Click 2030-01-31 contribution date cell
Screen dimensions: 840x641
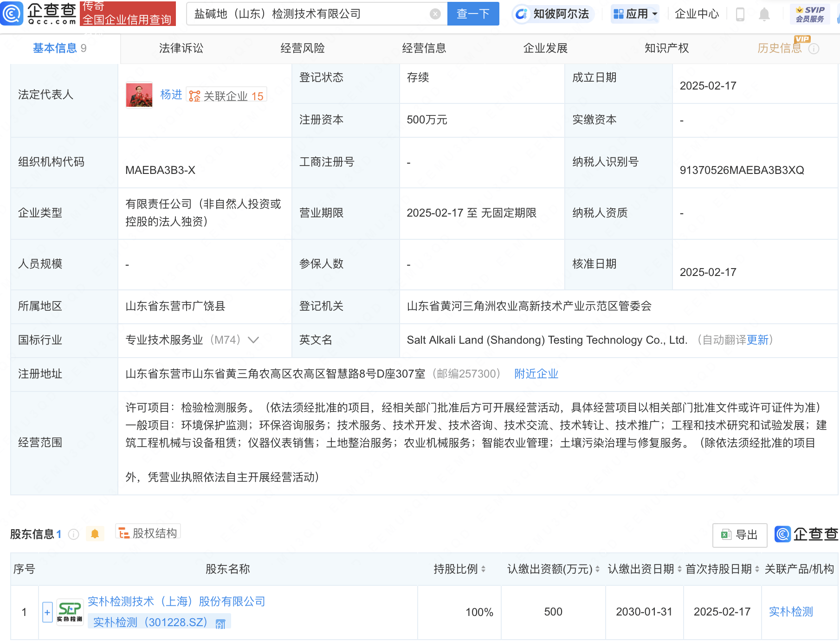644,612
